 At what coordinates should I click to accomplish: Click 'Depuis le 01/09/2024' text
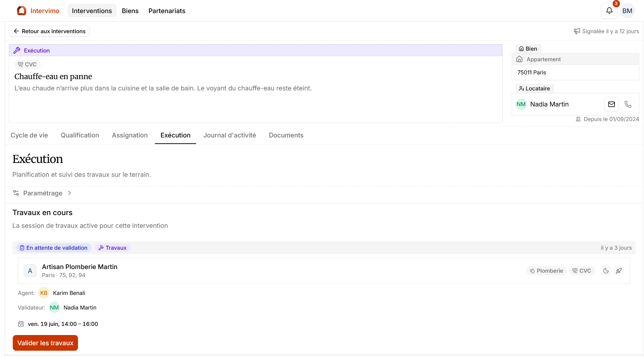(611, 119)
